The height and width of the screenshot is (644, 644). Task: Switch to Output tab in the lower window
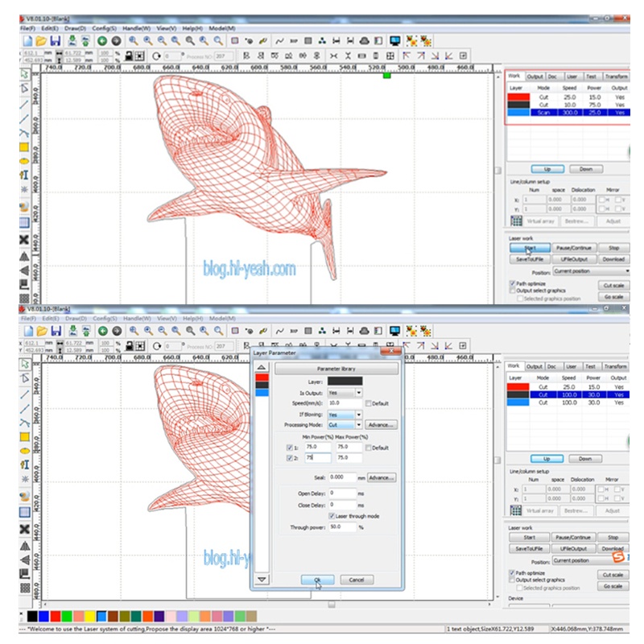(535, 366)
